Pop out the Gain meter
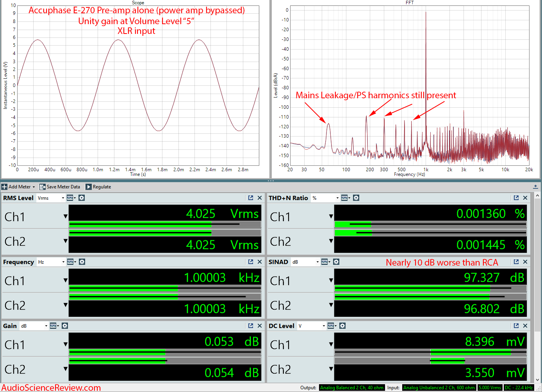The width and height of the screenshot is (542, 392). pos(251,326)
